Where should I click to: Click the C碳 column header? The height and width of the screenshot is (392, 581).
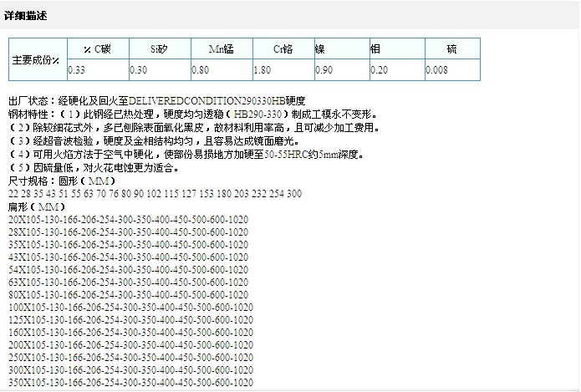[97, 49]
